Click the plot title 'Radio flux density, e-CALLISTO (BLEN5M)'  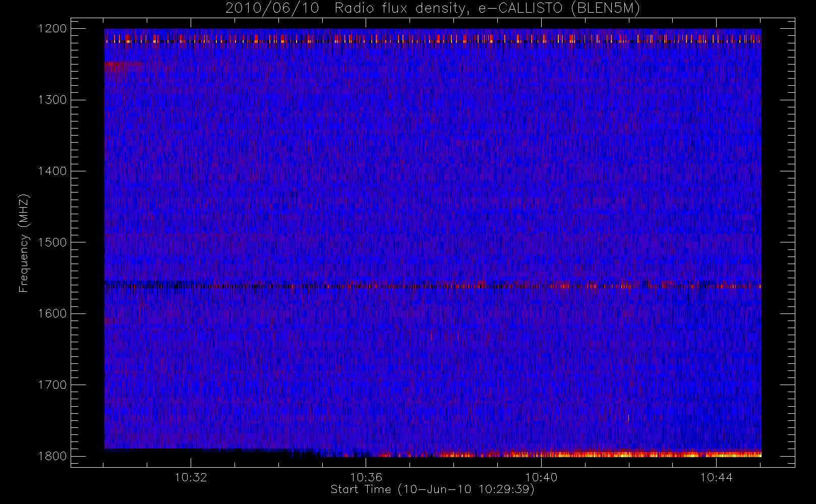tap(488, 9)
